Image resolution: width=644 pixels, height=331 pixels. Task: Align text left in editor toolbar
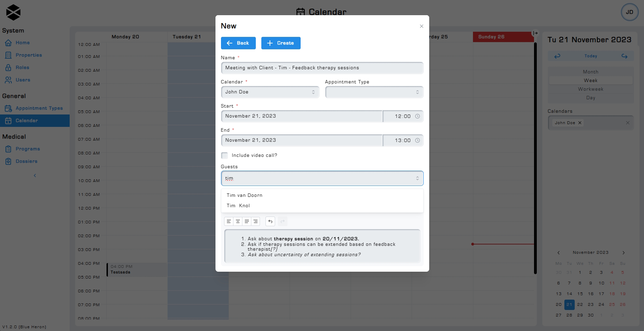point(229,221)
